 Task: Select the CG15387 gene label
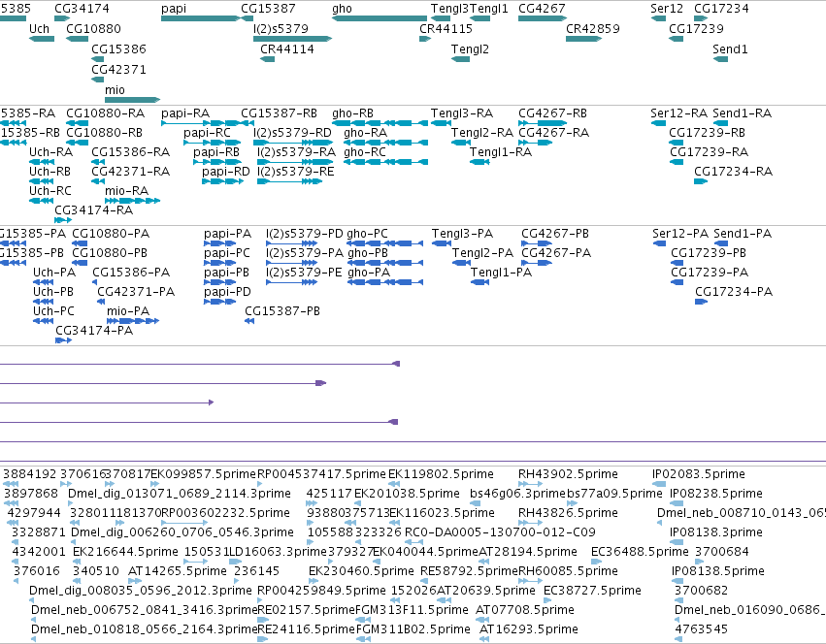coord(268,9)
